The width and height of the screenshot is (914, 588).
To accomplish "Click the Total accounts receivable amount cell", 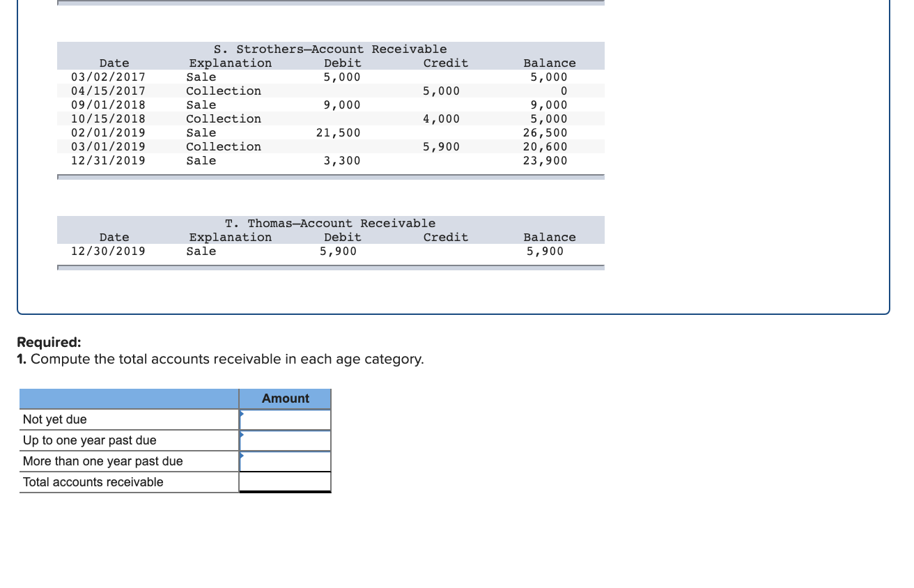I will [x=285, y=482].
